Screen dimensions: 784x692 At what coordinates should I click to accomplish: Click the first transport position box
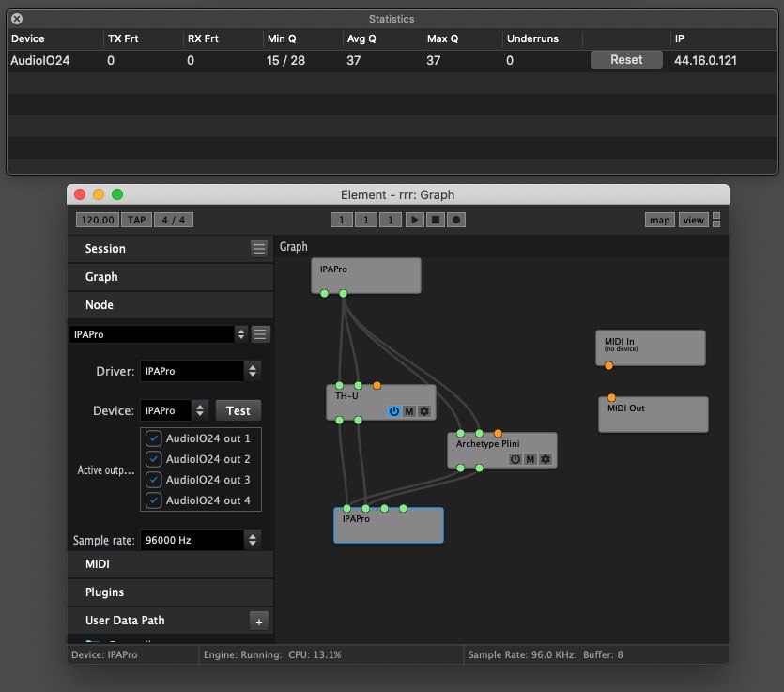pyautogui.click(x=342, y=220)
